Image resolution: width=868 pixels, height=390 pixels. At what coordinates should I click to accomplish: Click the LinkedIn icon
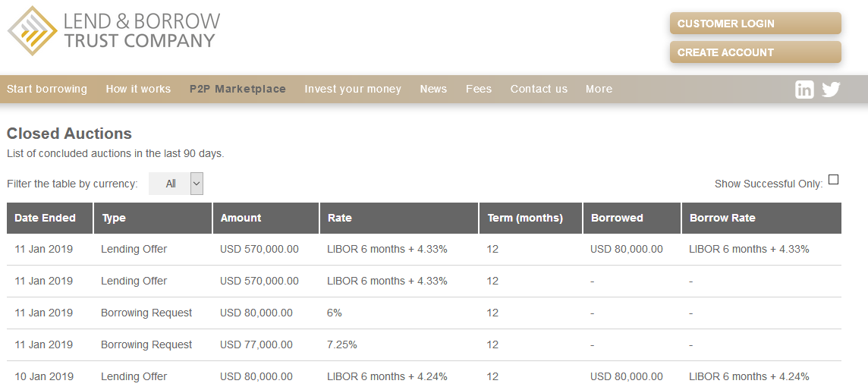(x=804, y=90)
